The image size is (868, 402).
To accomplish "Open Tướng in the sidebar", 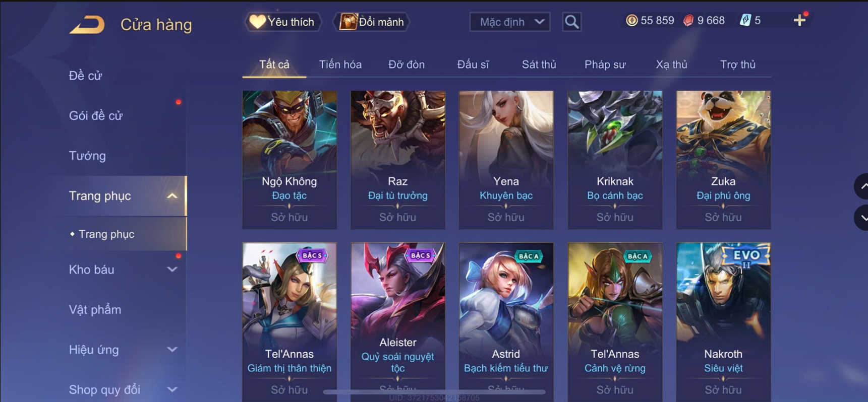I will click(87, 156).
